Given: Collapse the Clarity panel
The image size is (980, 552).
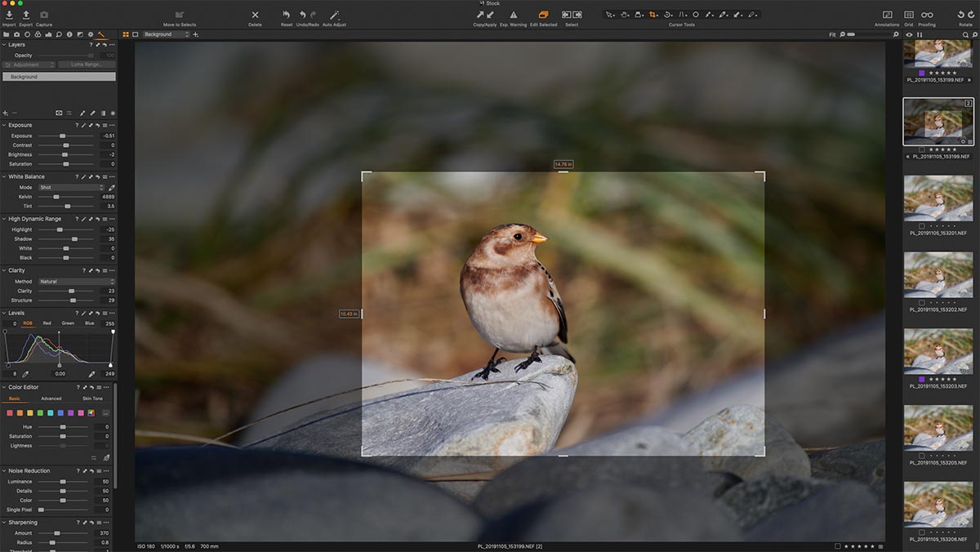Looking at the screenshot, I should coord(4,270).
